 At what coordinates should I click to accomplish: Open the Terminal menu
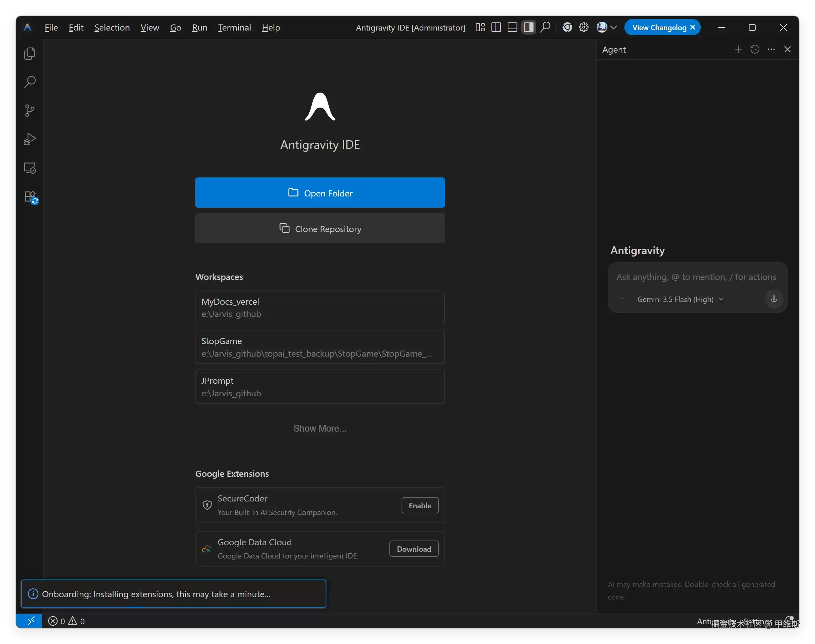pos(234,27)
